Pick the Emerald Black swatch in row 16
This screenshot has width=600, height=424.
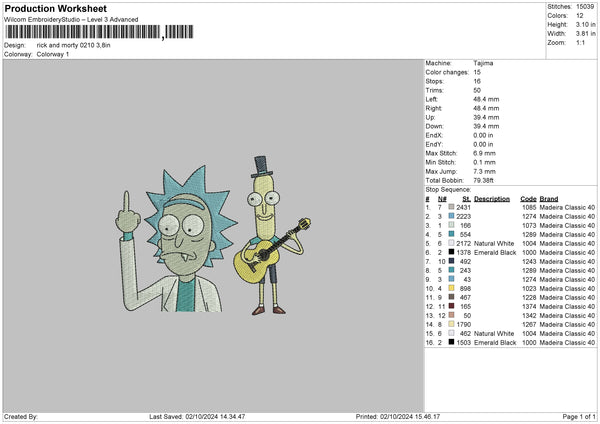(x=451, y=342)
